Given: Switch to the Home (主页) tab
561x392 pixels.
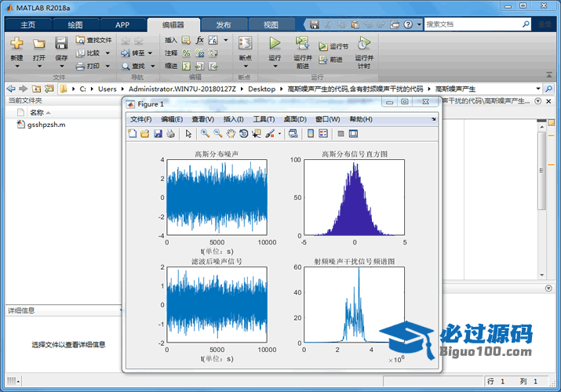Looking at the screenshot, I should [x=28, y=25].
